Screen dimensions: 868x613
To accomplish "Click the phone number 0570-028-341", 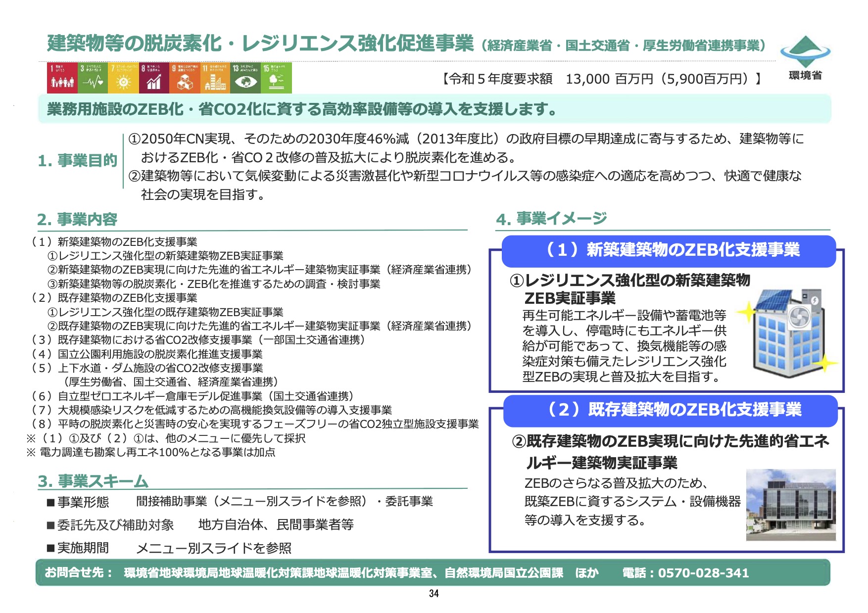I will tap(703, 573).
